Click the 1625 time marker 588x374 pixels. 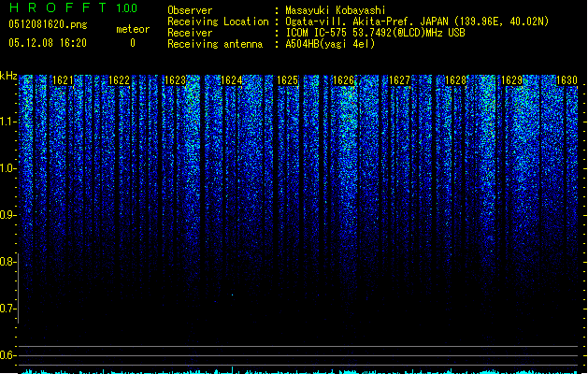[x=287, y=80]
